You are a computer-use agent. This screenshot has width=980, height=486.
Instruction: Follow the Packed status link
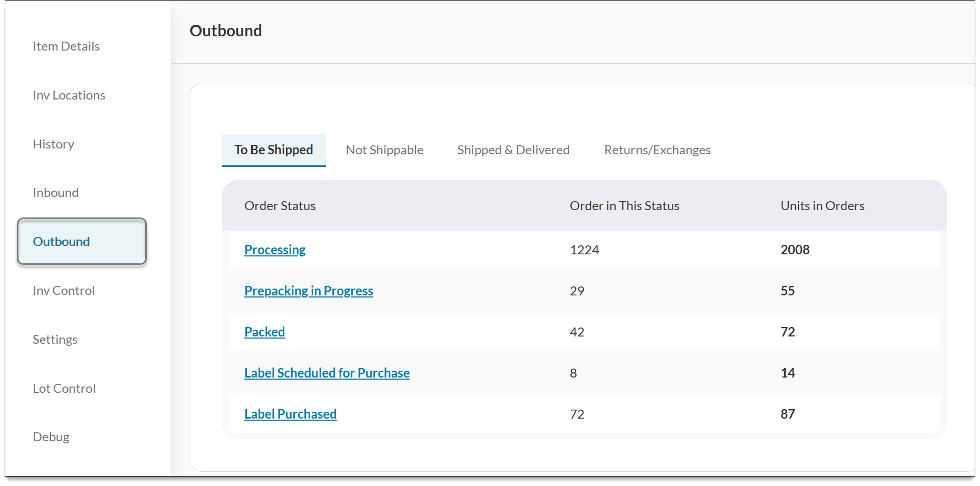click(264, 332)
